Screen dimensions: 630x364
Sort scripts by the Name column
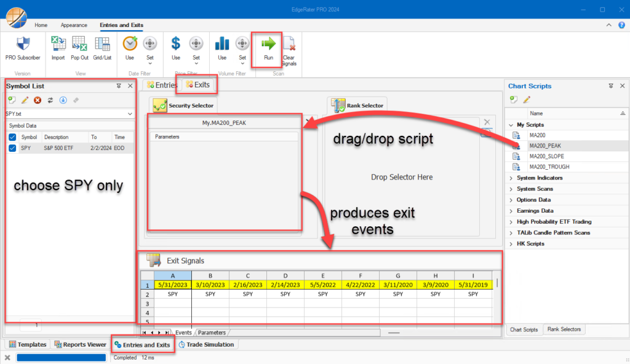point(536,114)
